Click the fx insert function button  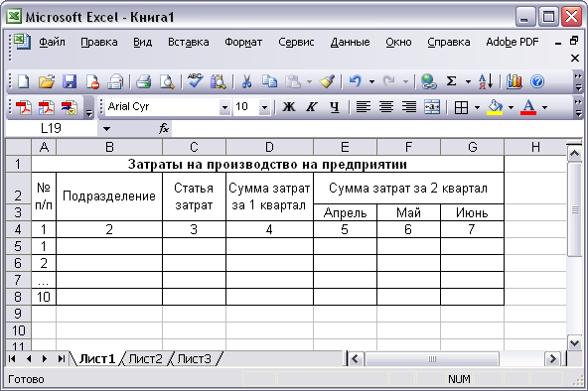click(164, 128)
